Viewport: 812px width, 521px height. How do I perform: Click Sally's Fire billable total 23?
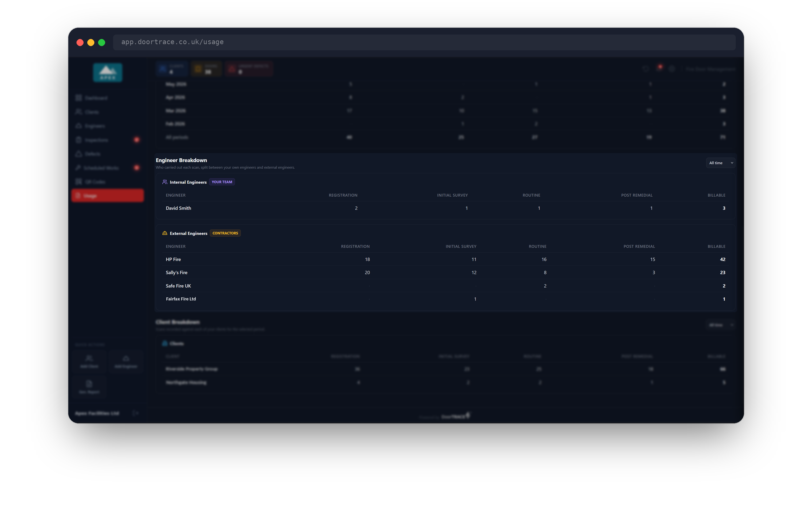(722, 272)
